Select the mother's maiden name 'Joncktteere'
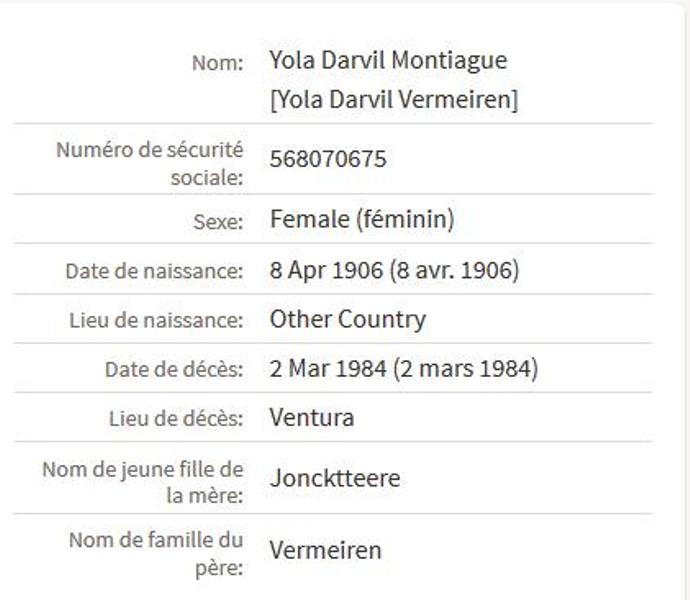This screenshot has width=690, height=600. [335, 478]
